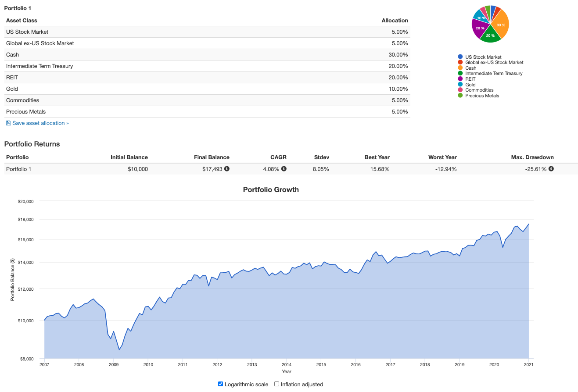Click the info icon next to CAGR 4.08%
This screenshot has height=392, width=578.
284,169
